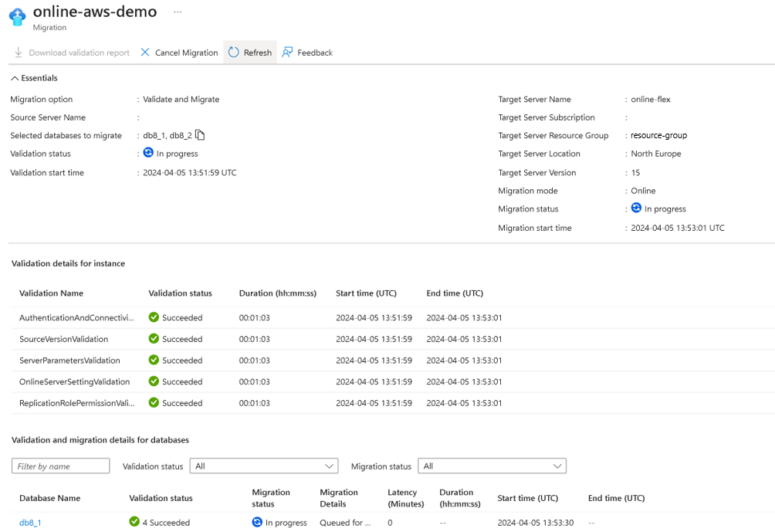Open the Validation status filter dropdown
Screen dimensions: 775x532
pyautogui.click(x=264, y=466)
